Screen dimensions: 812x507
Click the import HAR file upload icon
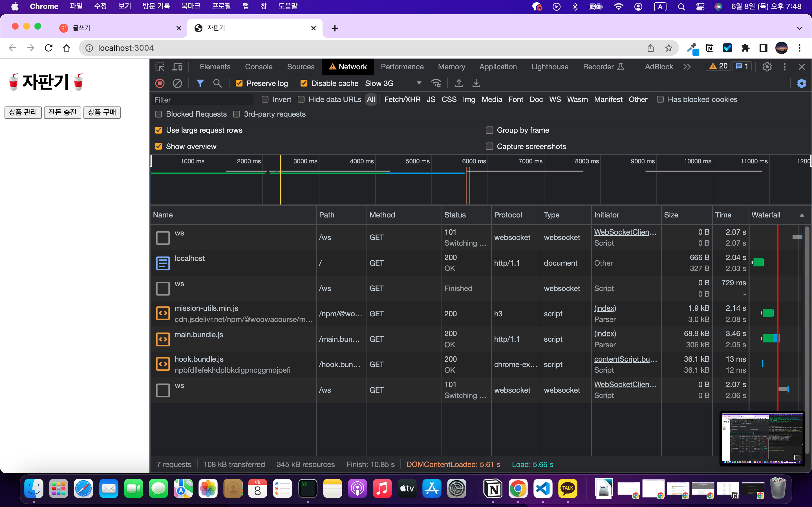[x=459, y=83]
